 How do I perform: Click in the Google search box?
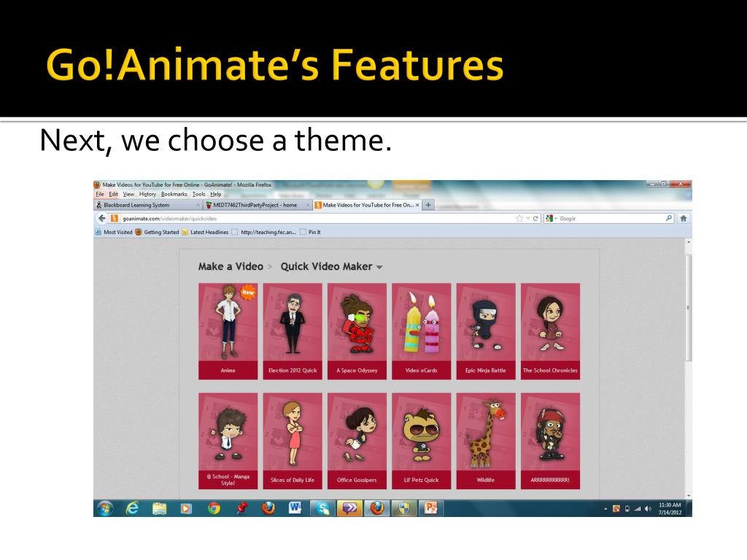611,218
